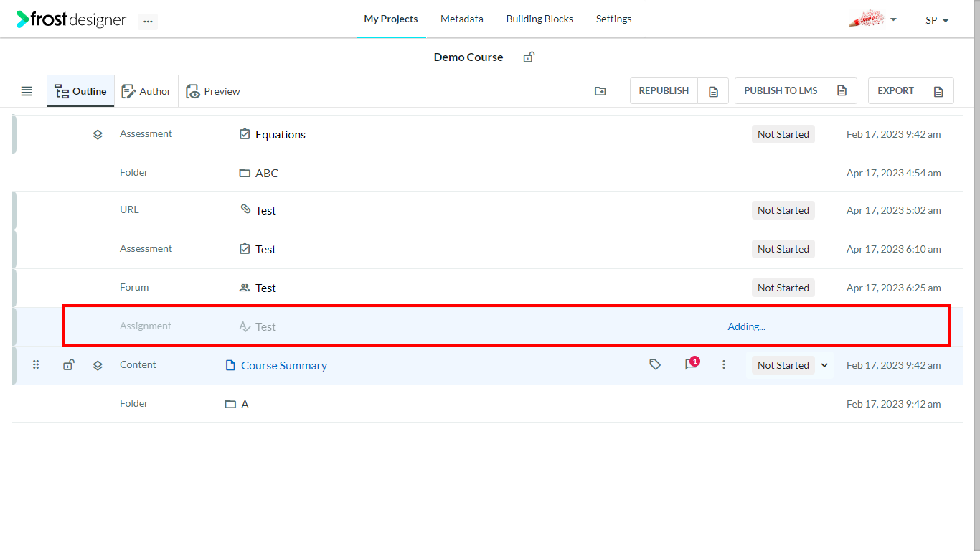Go to the Building Blocks tab
Screen dimensions: 980x551
[x=540, y=19]
